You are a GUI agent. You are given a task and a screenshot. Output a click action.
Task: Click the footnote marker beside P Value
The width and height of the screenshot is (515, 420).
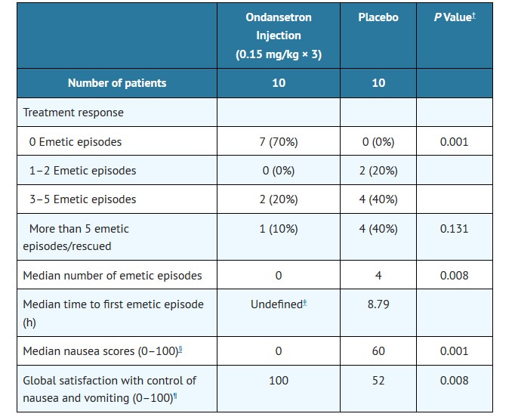click(473, 14)
